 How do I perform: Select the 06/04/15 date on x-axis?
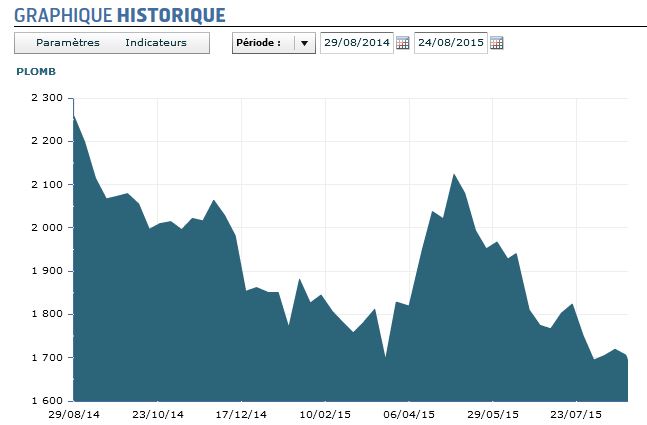pyautogui.click(x=409, y=413)
